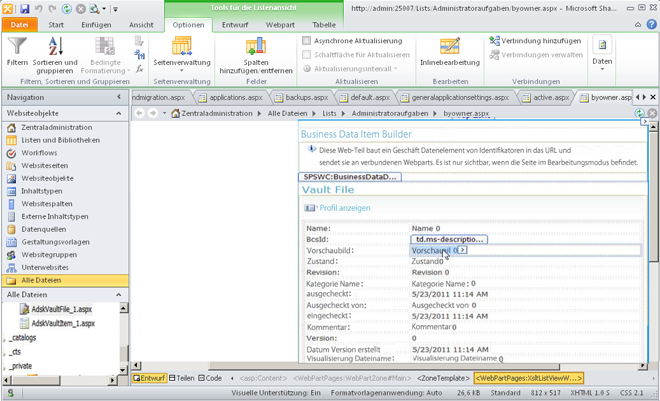Click Visuelle Unterstützung: Ein in status bar
The height and width of the screenshot is (401, 660).
[x=276, y=393]
